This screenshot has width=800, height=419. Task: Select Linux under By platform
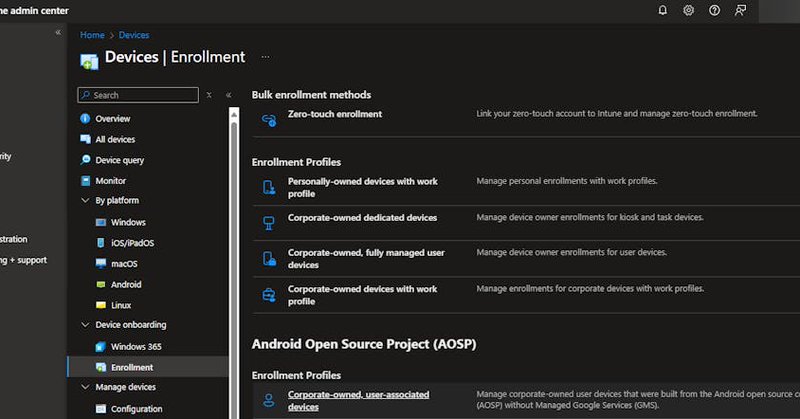coord(121,305)
